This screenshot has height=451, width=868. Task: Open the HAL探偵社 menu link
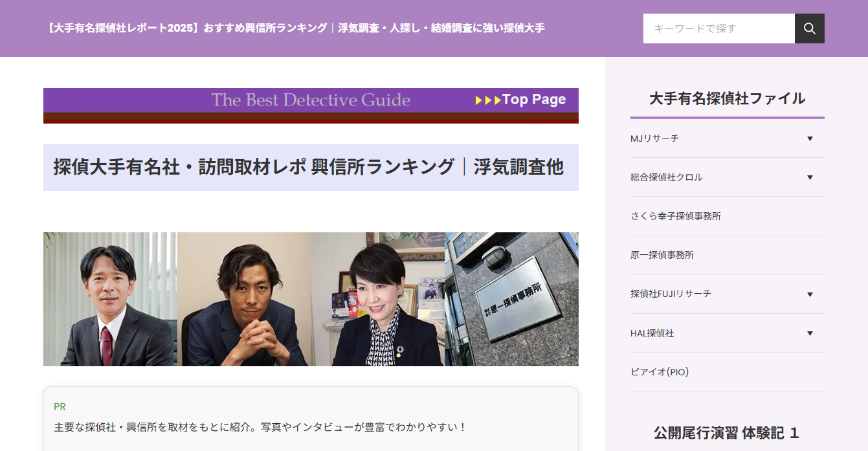point(652,333)
